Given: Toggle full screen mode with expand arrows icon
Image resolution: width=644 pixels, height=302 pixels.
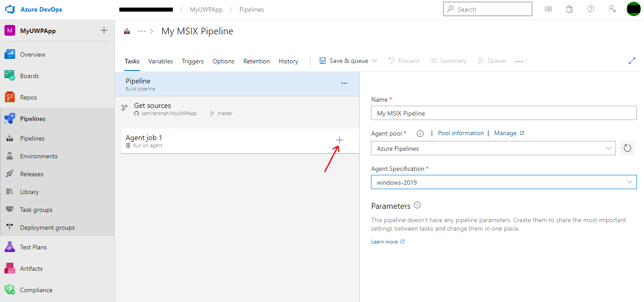Looking at the screenshot, I should point(632,61).
